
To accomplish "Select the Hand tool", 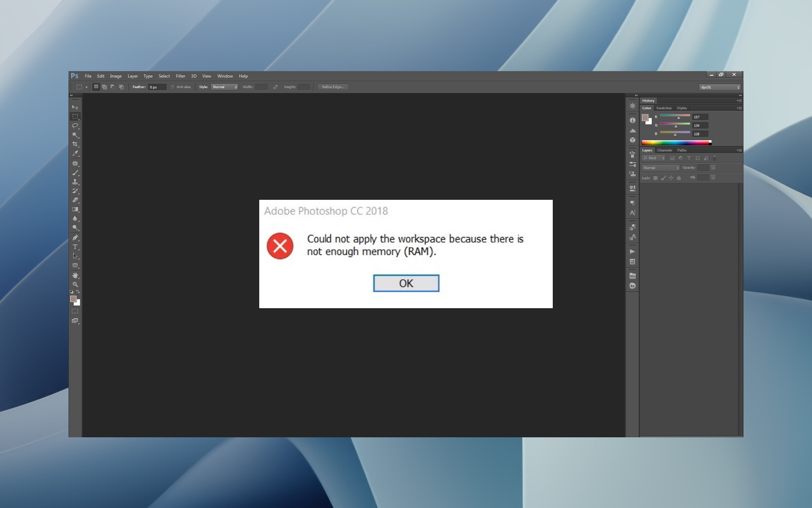I will [75, 276].
